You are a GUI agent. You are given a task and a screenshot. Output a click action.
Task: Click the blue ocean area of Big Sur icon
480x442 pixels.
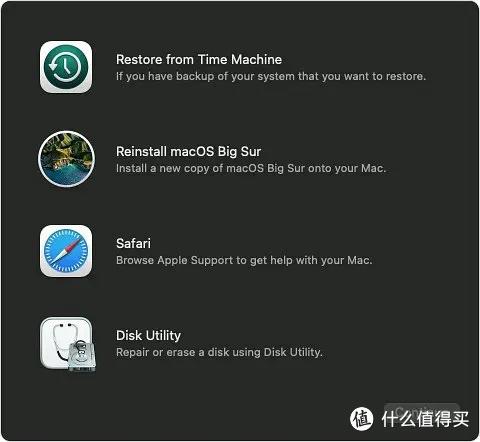click(65, 174)
